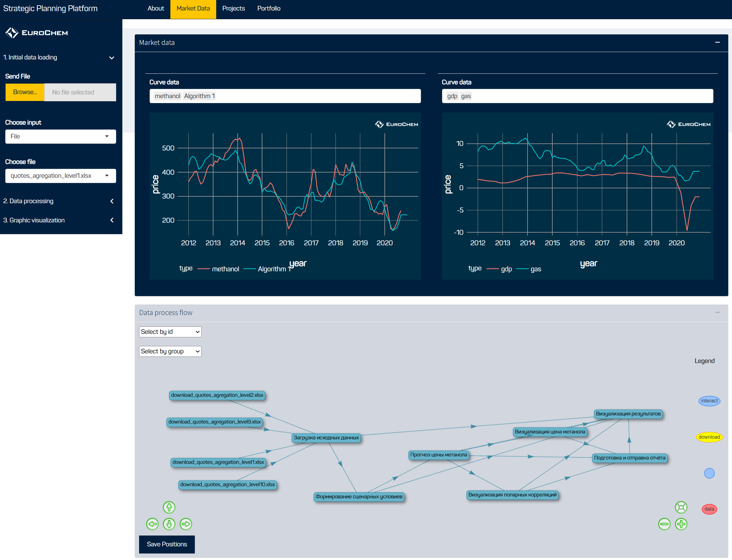
Task: Switch to the Projects tab
Action: 233,9
